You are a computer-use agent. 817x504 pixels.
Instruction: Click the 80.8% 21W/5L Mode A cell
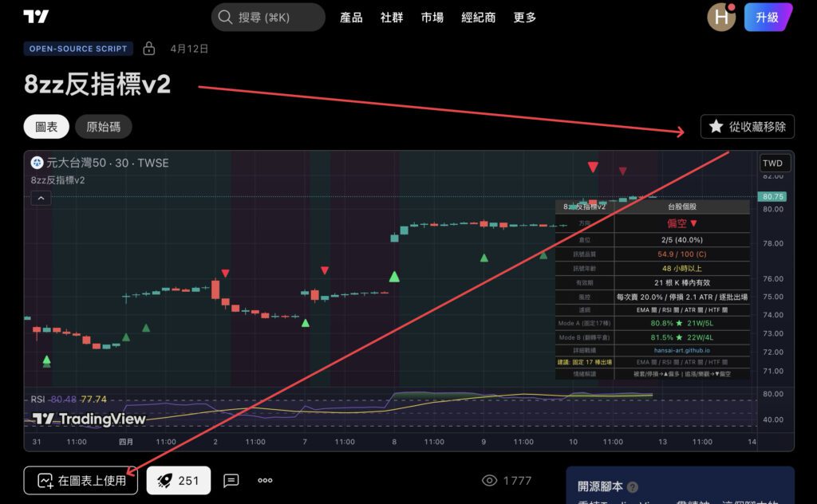pyautogui.click(x=681, y=323)
